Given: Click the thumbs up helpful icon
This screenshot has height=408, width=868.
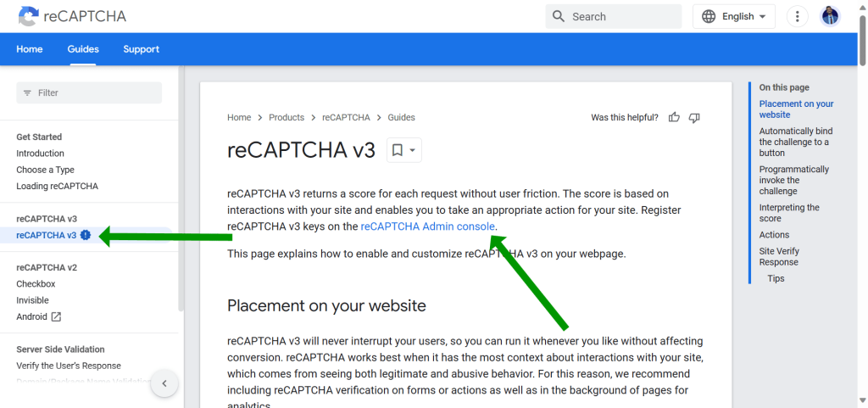Looking at the screenshot, I should coord(674,117).
